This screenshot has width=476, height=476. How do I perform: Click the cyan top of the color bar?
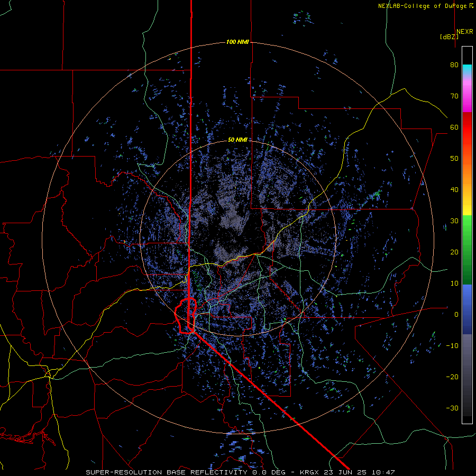pyautogui.click(x=467, y=69)
